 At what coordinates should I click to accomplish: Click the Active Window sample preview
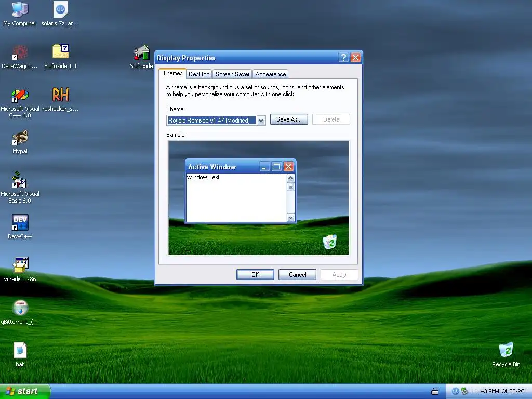tap(241, 191)
